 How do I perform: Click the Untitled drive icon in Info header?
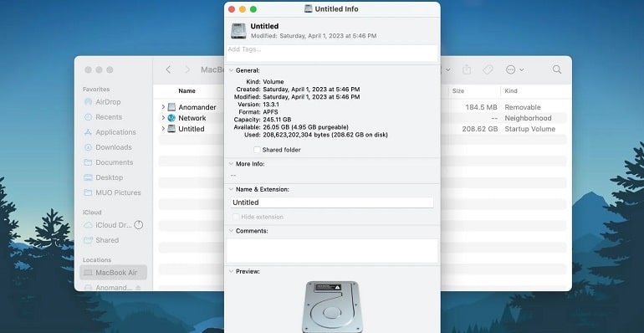[x=238, y=31]
